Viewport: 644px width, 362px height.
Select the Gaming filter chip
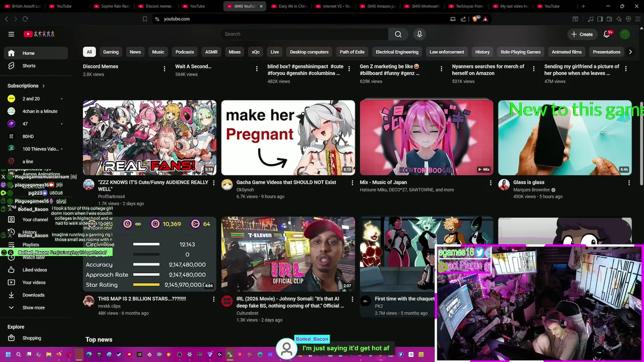[111, 52]
